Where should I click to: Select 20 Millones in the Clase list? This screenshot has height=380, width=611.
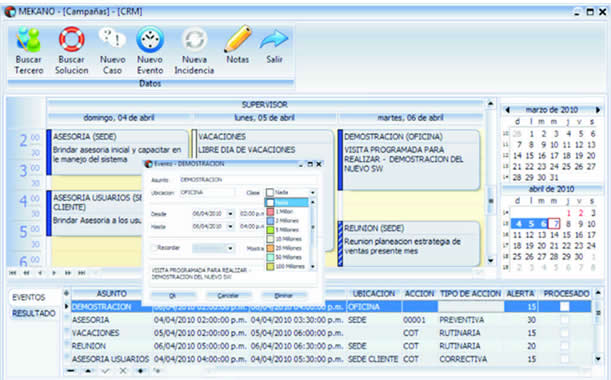tap(287, 248)
